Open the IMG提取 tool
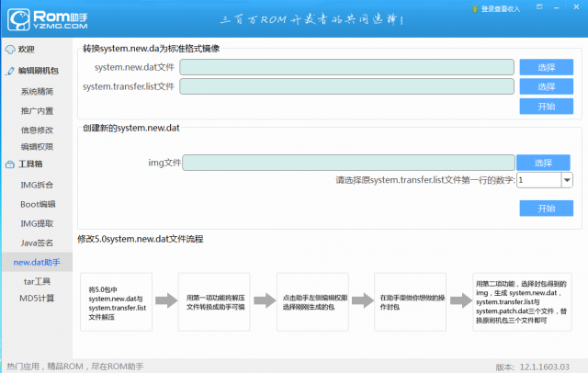 (37, 224)
